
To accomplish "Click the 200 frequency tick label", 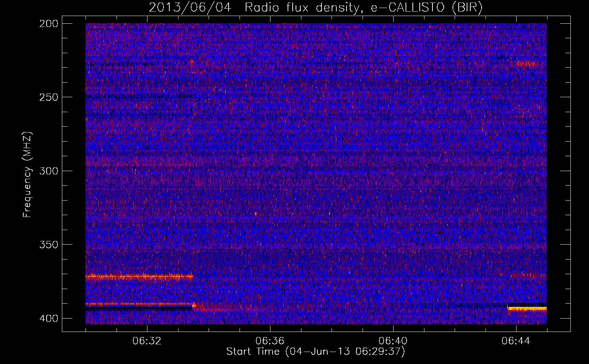I will click(x=48, y=24).
